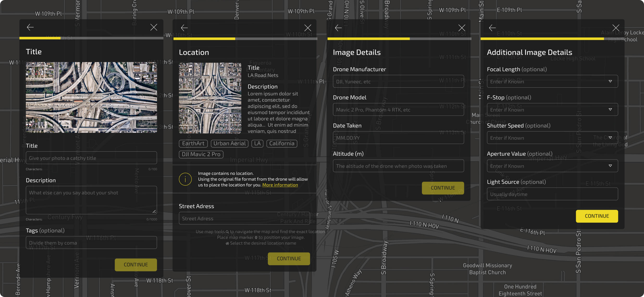Close the Image Details panel
The height and width of the screenshot is (297, 644).
point(462,28)
